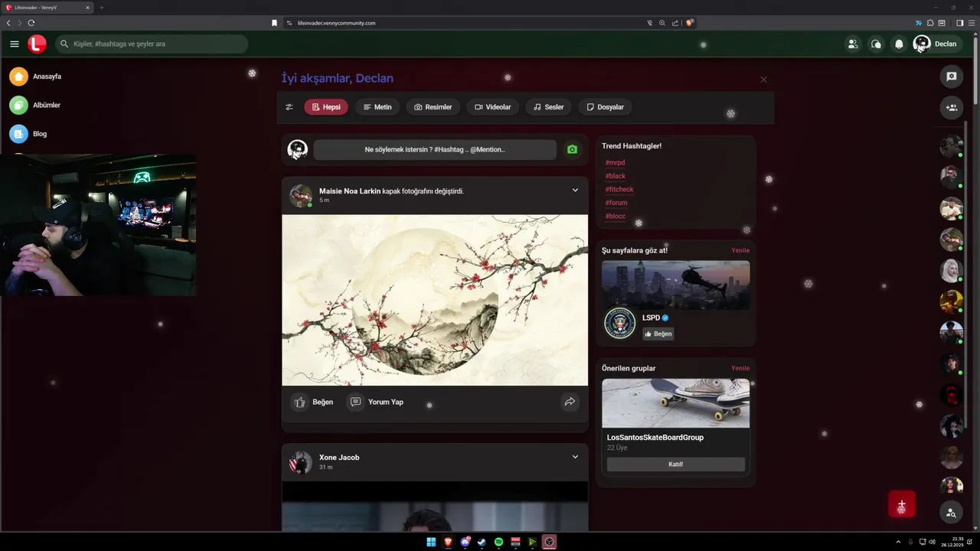The image size is (980, 551).
Task: Open messages chat icon in header
Action: click(x=876, y=44)
